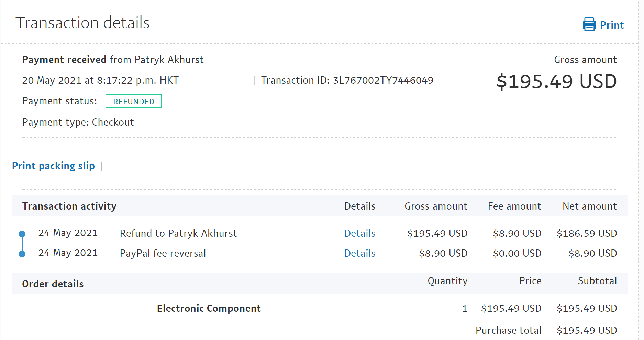The height and width of the screenshot is (340, 644).
Task: Select the "Refund to Patryk Akhurst" activity entry
Action: coord(178,233)
